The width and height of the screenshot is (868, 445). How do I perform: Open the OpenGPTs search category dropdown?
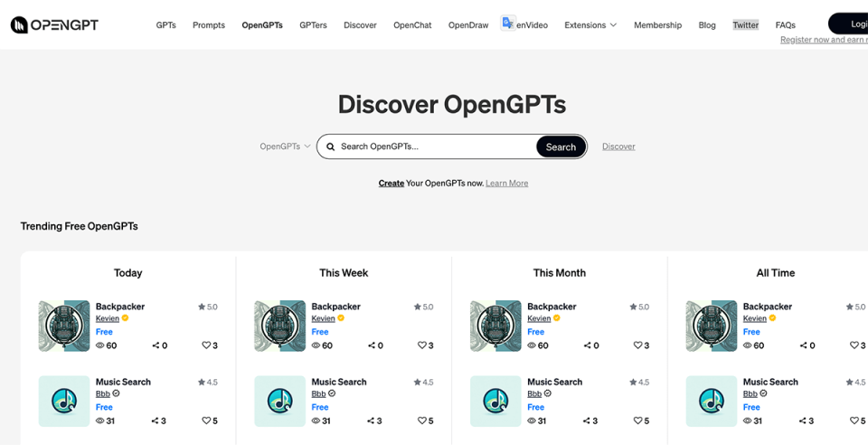pos(285,147)
